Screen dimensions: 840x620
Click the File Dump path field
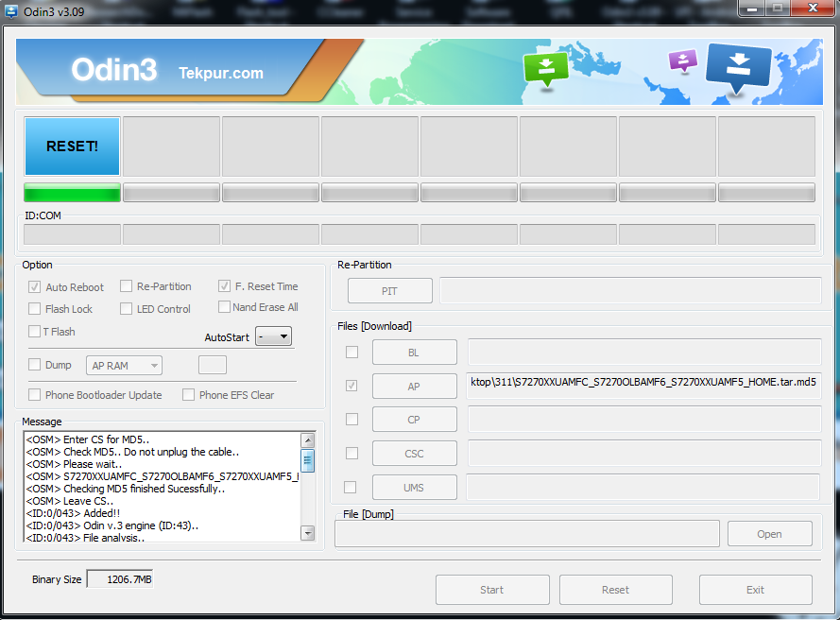coord(527,534)
